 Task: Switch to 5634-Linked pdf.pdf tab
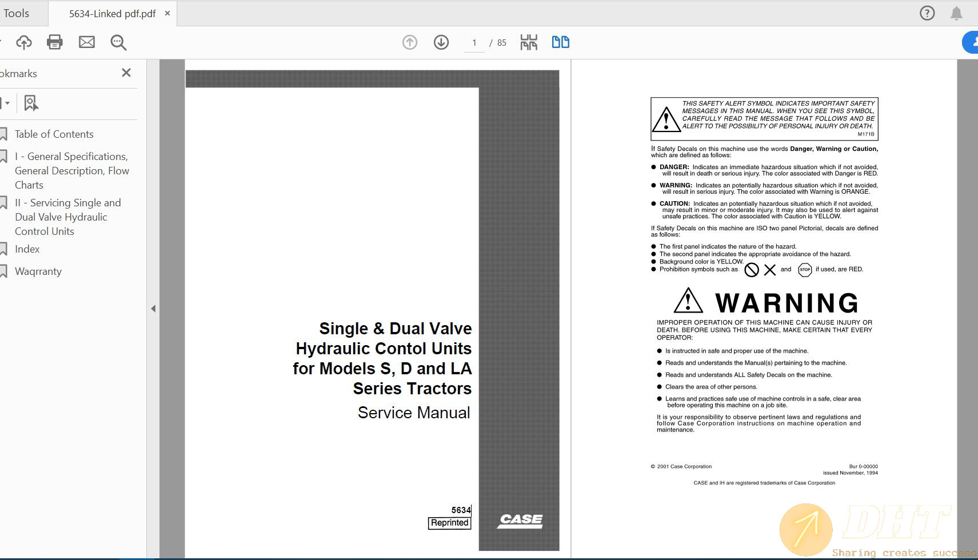[x=112, y=14]
